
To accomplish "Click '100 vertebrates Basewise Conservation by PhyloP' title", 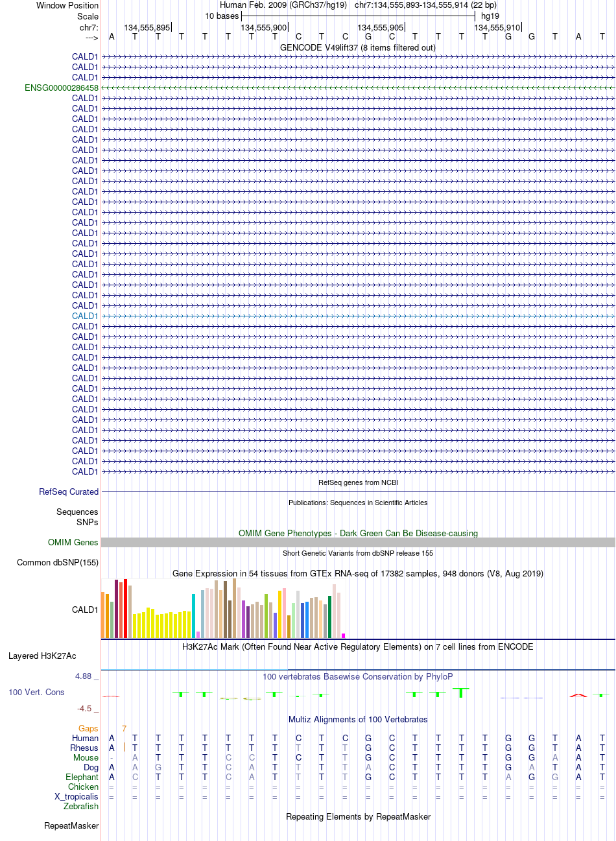I will (358, 676).
